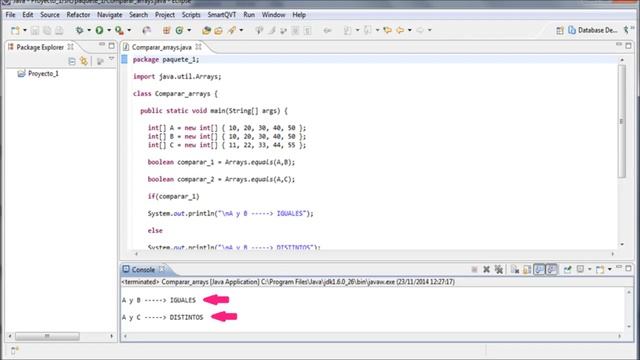
Task: Open the Run menu
Action: [x=249, y=15]
